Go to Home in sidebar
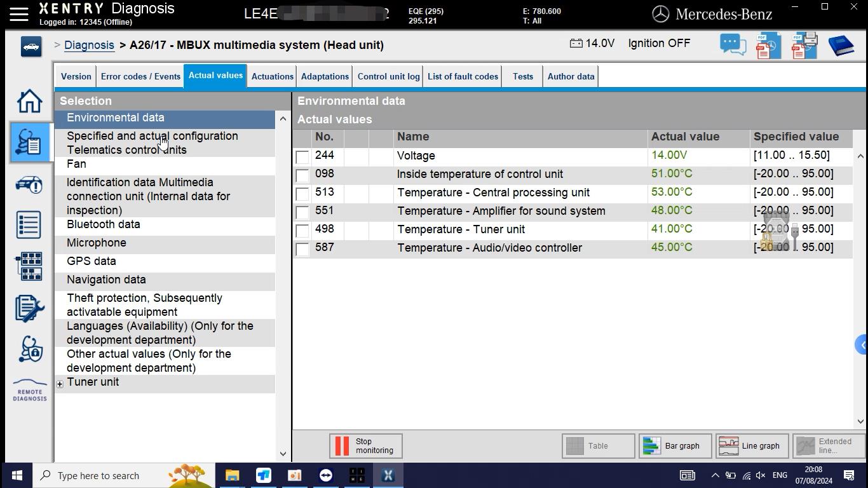The image size is (868, 488). [x=29, y=101]
